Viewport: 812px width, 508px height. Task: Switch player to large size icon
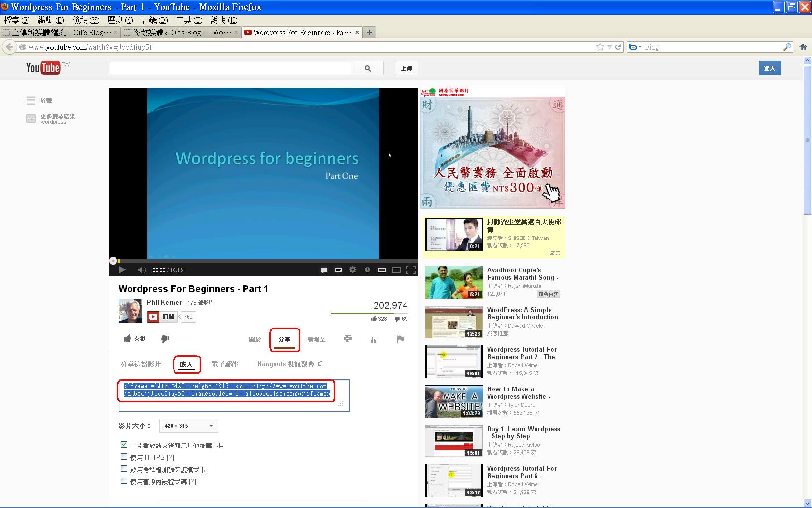click(x=396, y=270)
